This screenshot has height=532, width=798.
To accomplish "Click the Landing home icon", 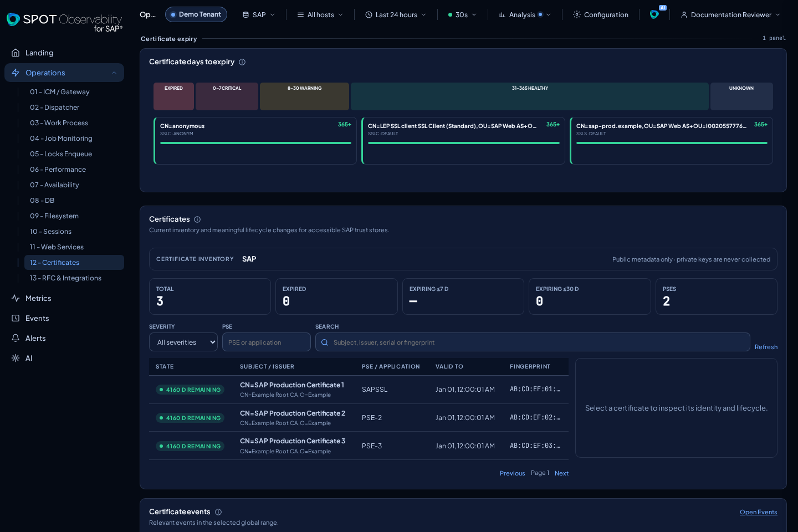I will click(x=16, y=53).
